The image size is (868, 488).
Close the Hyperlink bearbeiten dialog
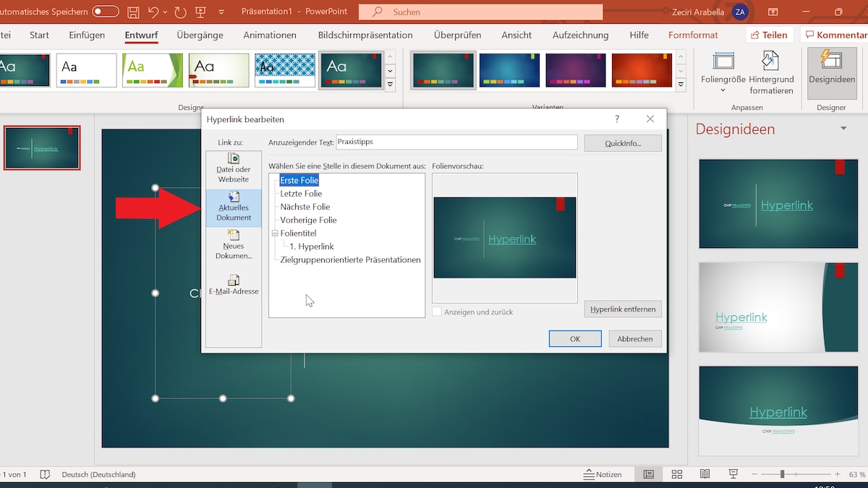[x=650, y=119]
